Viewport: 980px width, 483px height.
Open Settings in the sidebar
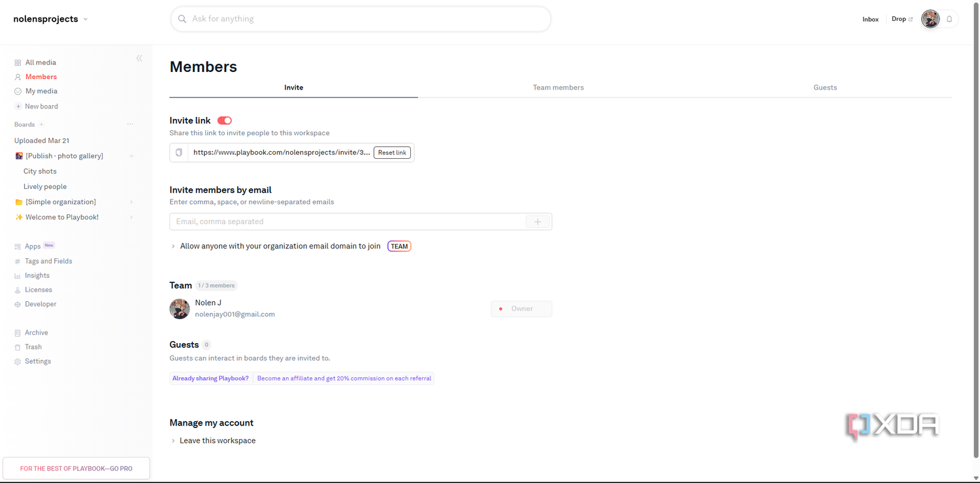pos(38,361)
